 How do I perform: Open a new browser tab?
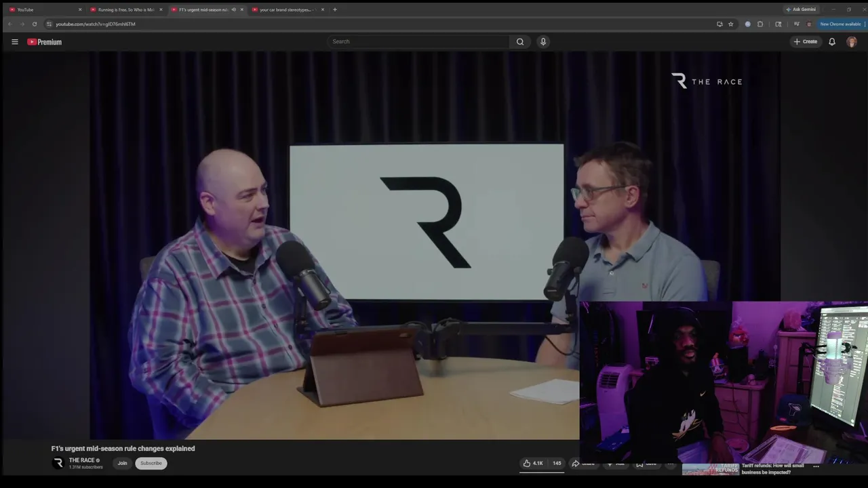pos(334,9)
